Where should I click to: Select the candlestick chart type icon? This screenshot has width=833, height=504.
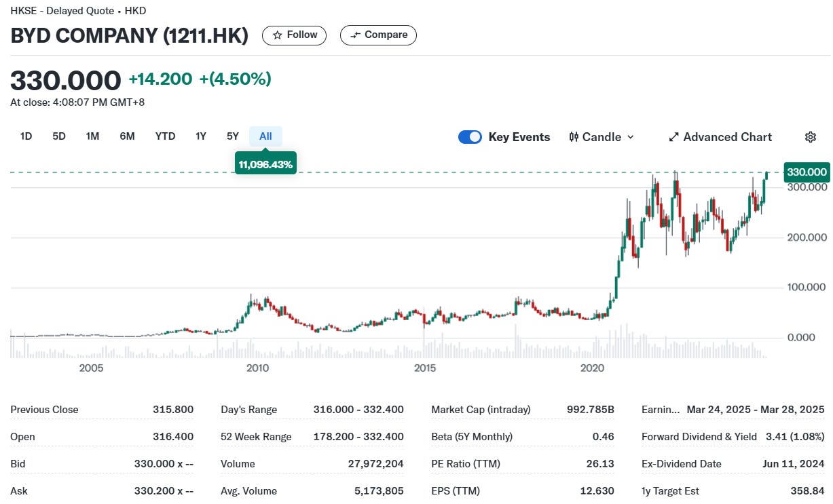click(574, 137)
